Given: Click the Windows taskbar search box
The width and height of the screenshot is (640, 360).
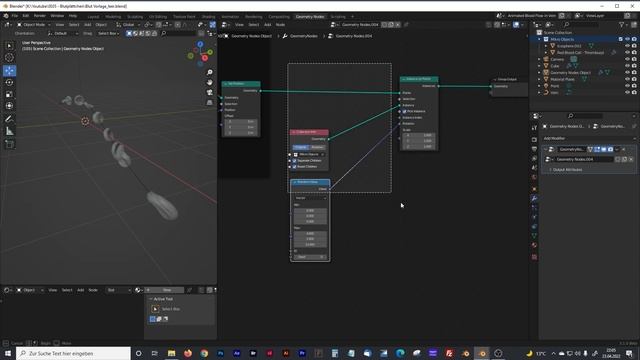Looking at the screenshot, I should [73, 353].
